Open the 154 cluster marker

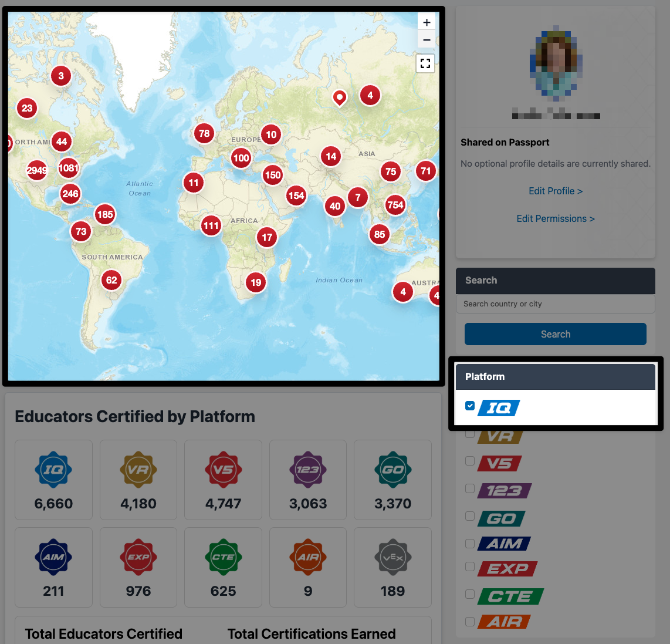point(296,196)
